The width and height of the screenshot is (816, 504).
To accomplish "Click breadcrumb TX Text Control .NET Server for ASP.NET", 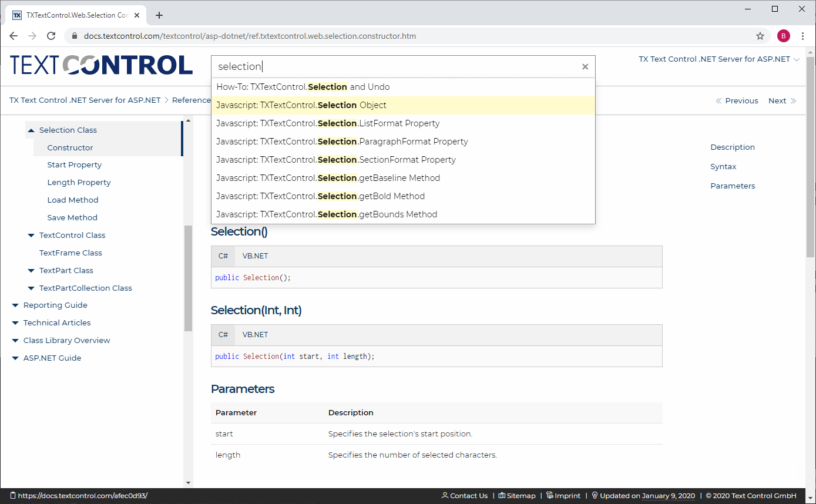I will [85, 100].
